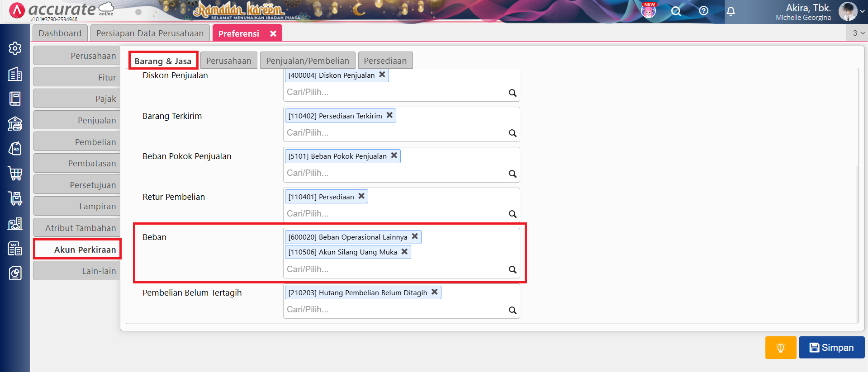
Task: Open the search icon in header
Action: [x=676, y=11]
